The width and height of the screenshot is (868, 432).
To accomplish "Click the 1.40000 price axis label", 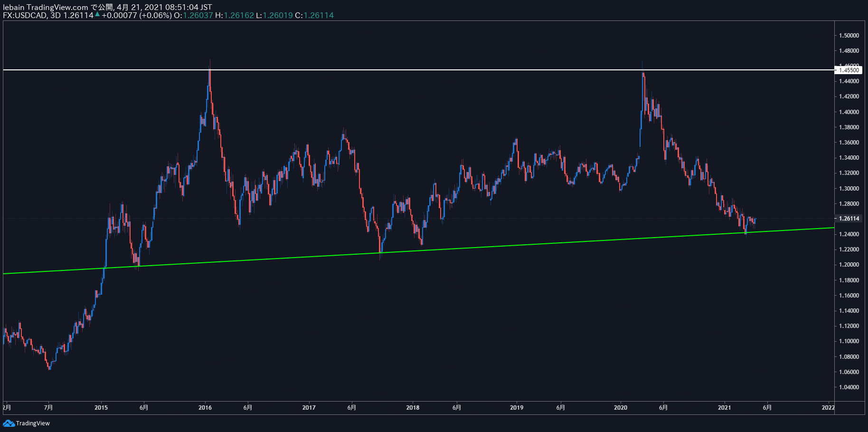I will pyautogui.click(x=849, y=112).
